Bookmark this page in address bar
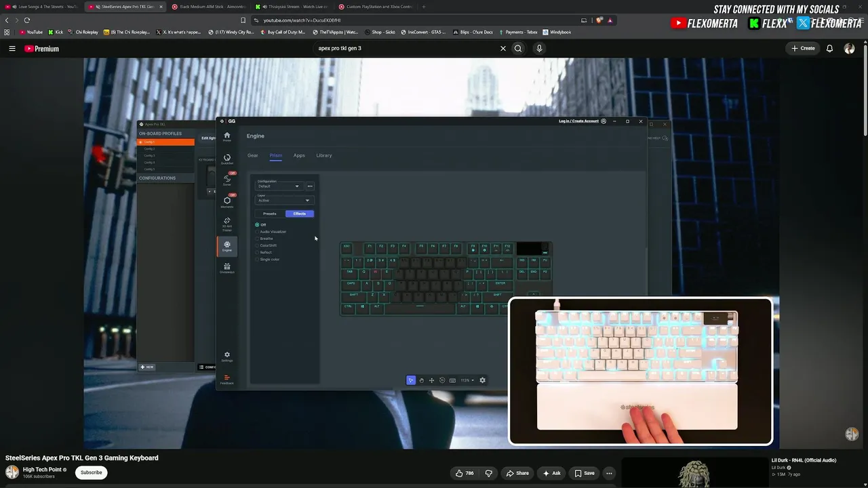 pyautogui.click(x=243, y=20)
